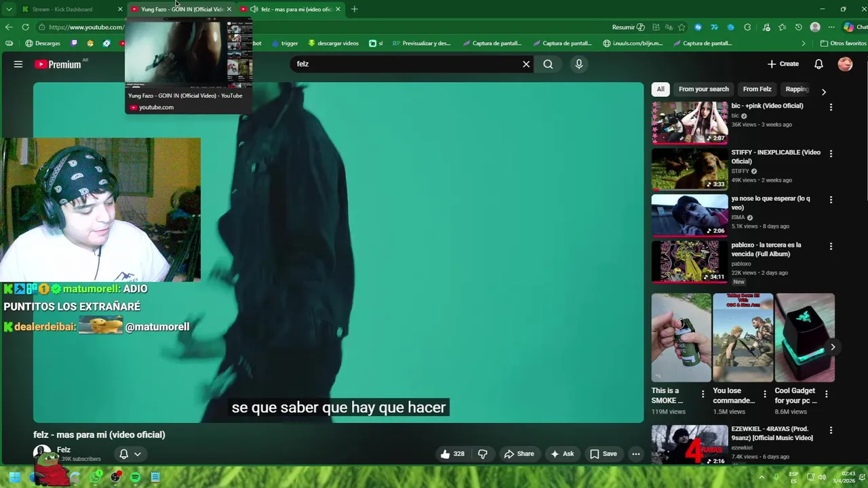
Task: Open the tab search dropdown
Action: coord(9,9)
